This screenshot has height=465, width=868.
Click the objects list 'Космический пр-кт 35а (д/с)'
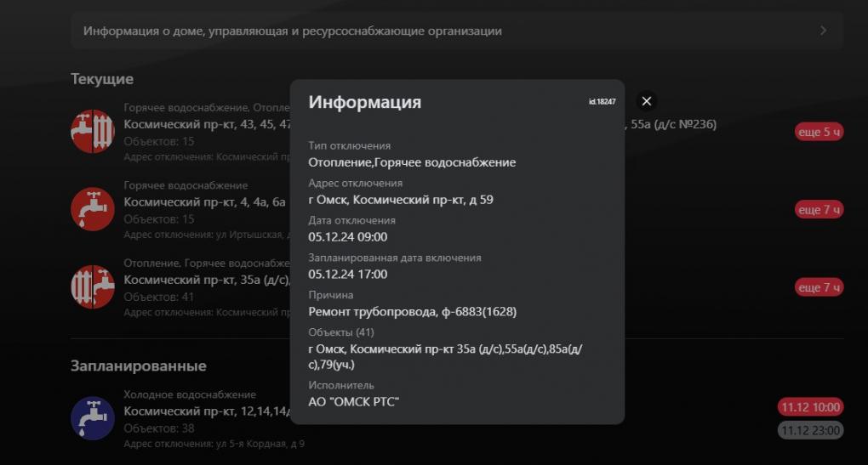click(445, 357)
